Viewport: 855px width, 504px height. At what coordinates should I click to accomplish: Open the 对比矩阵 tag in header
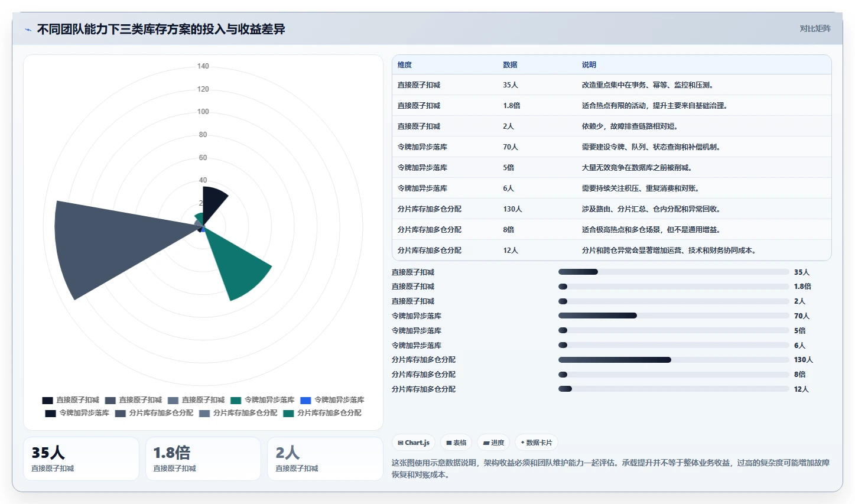click(815, 28)
